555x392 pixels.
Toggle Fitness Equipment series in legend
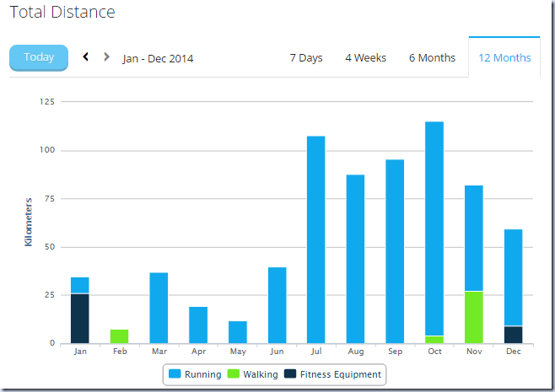pos(332,374)
